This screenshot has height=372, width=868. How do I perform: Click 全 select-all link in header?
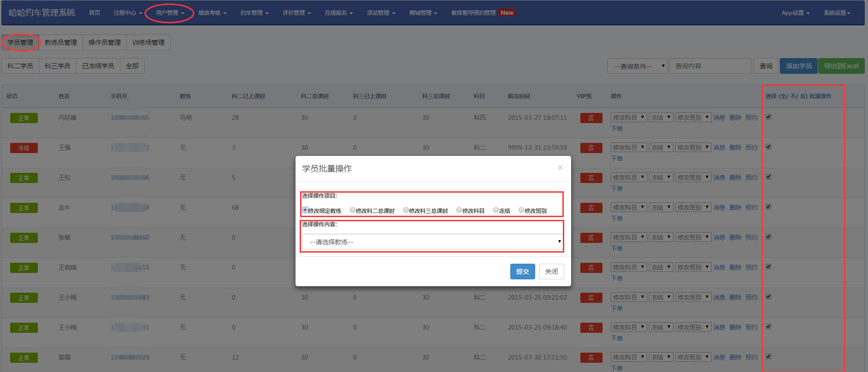784,96
